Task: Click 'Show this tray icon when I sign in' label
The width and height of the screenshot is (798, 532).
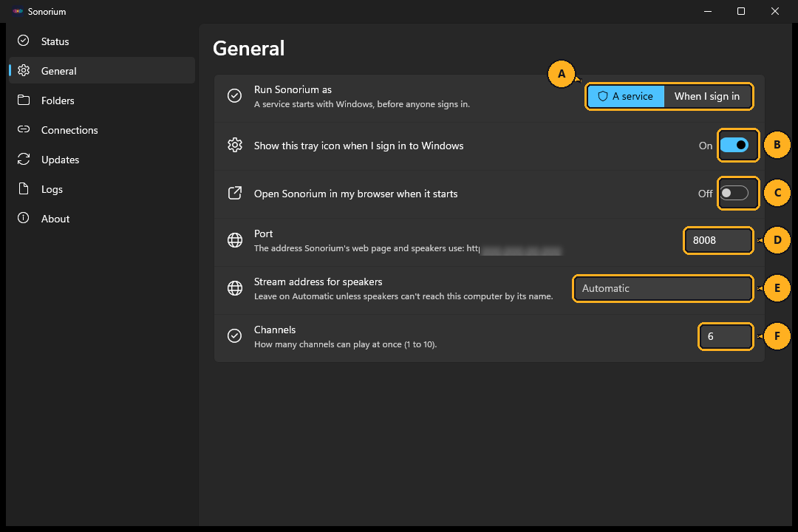Action: tap(359, 146)
